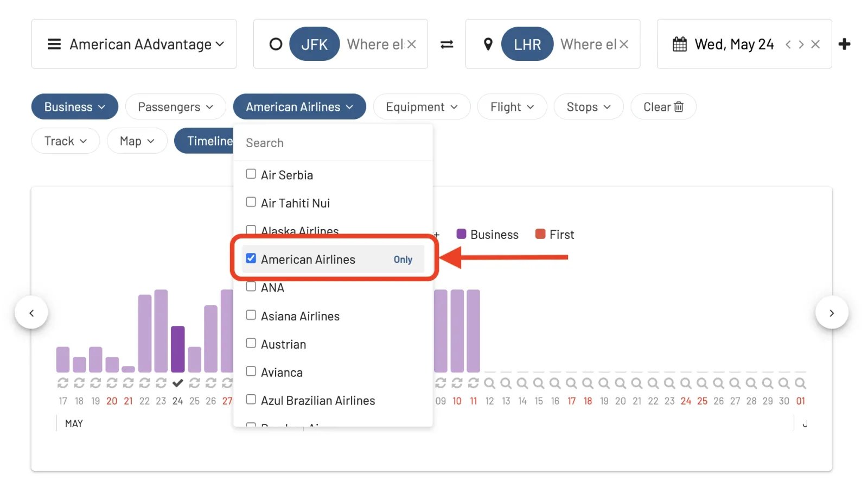Click the origin 'Where else' input
The image size is (868, 486).
click(375, 44)
